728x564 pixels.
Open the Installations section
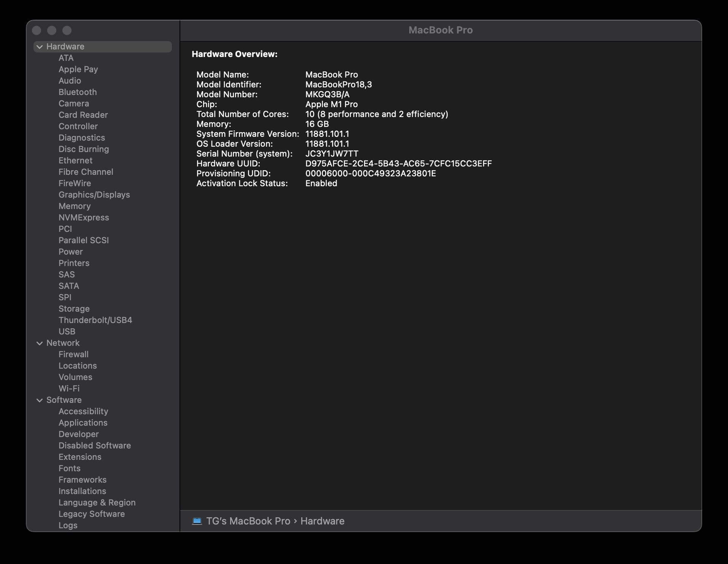(82, 491)
